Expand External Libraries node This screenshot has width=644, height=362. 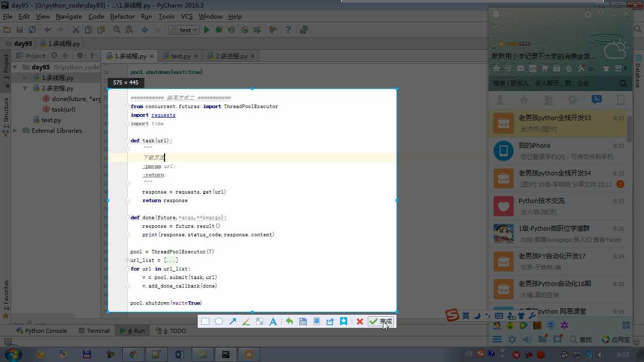pyautogui.click(x=15, y=131)
